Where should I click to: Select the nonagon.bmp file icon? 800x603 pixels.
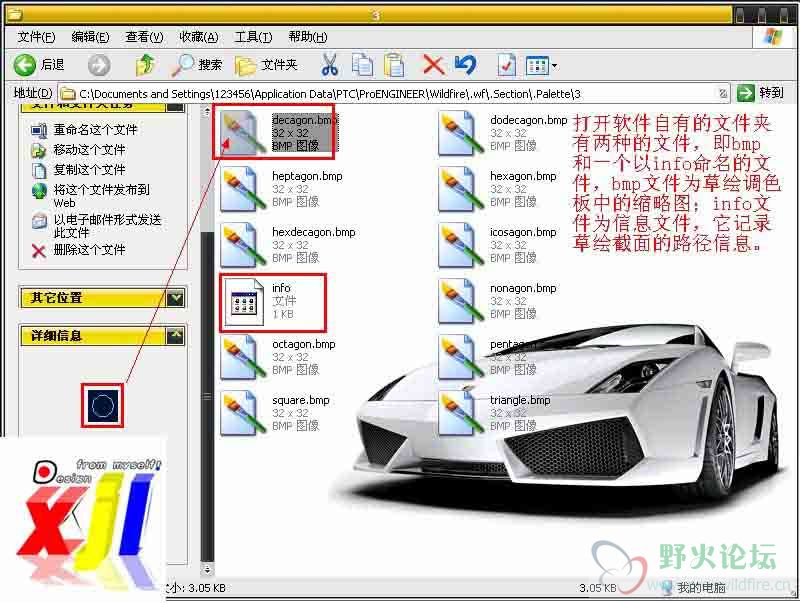pyautogui.click(x=461, y=301)
